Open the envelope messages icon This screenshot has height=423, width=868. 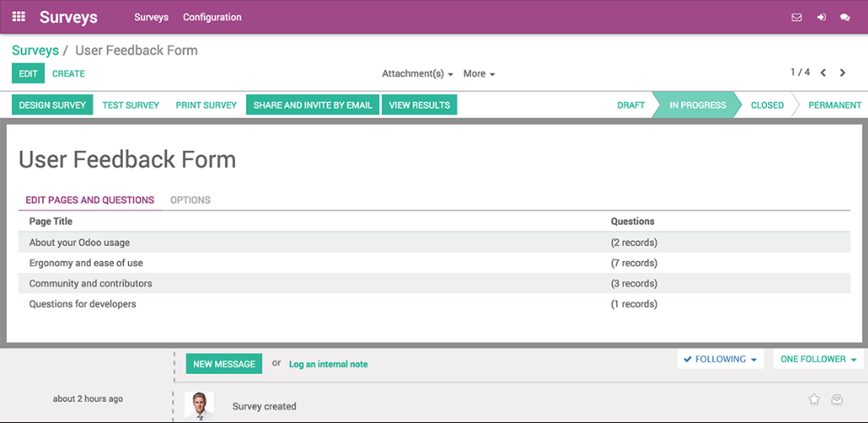[797, 17]
